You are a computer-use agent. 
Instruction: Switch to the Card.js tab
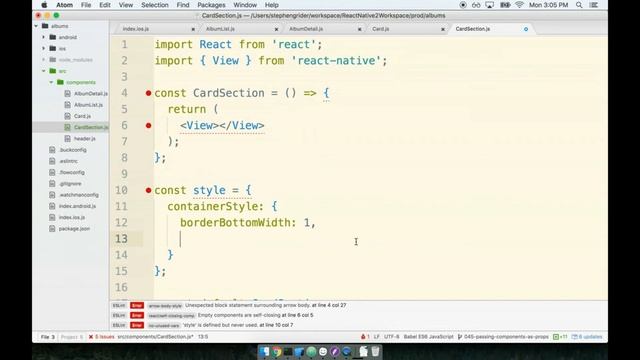tap(380, 29)
